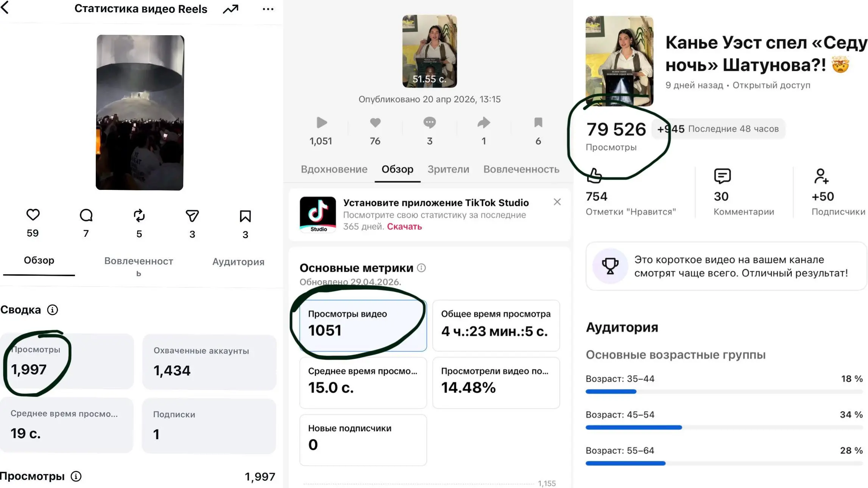868x488 pixels.
Task: Switch to Reels Аудитория tab
Action: (238, 262)
